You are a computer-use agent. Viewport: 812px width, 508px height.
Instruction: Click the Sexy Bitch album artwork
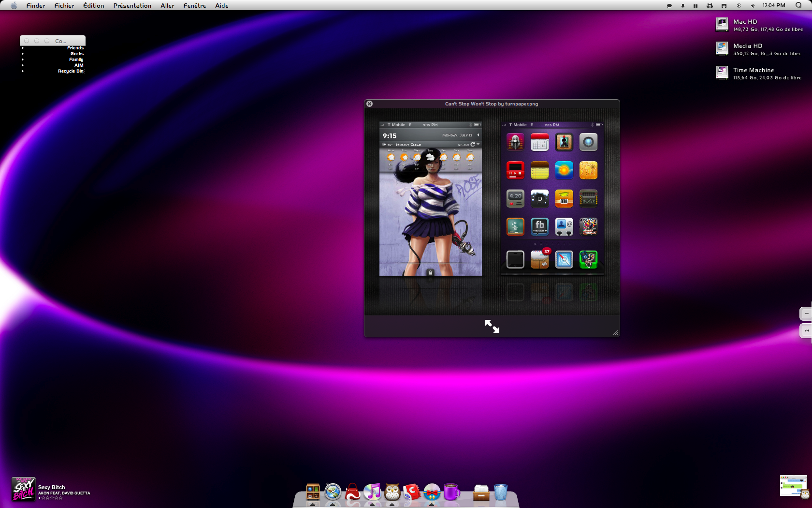tap(24, 489)
